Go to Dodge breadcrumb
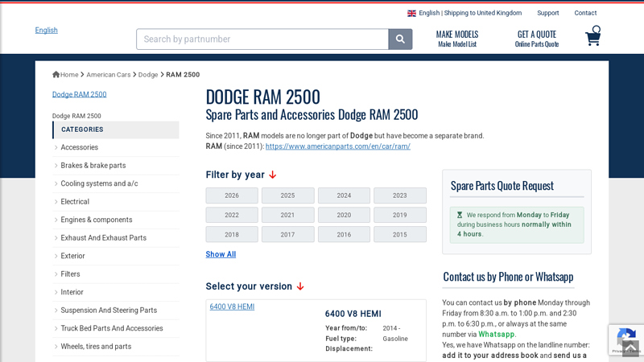 (x=148, y=75)
